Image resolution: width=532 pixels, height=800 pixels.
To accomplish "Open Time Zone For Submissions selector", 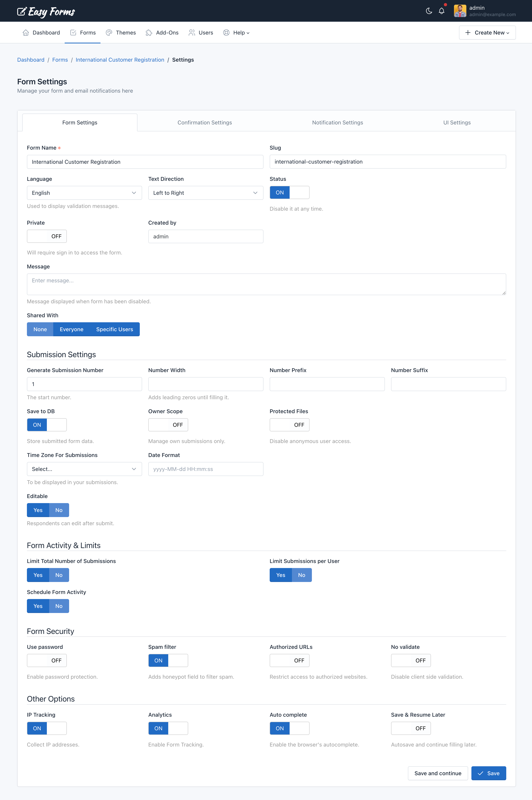I will tap(84, 469).
